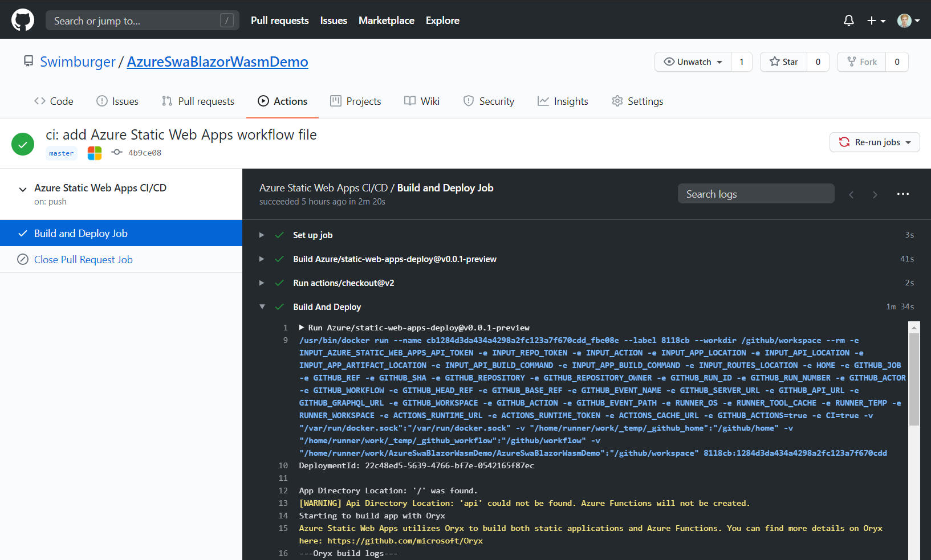931x560 pixels.
Task: Click the green workflow success status icon
Action: click(23, 144)
